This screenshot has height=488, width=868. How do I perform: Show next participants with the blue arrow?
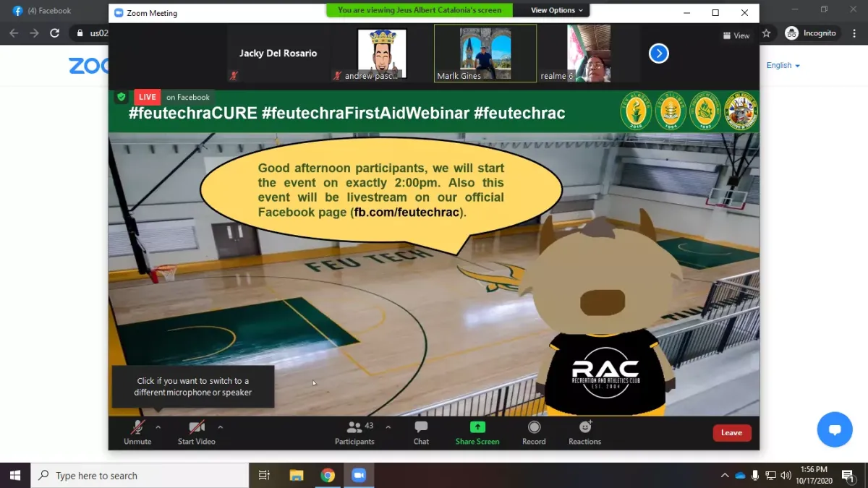click(x=658, y=53)
